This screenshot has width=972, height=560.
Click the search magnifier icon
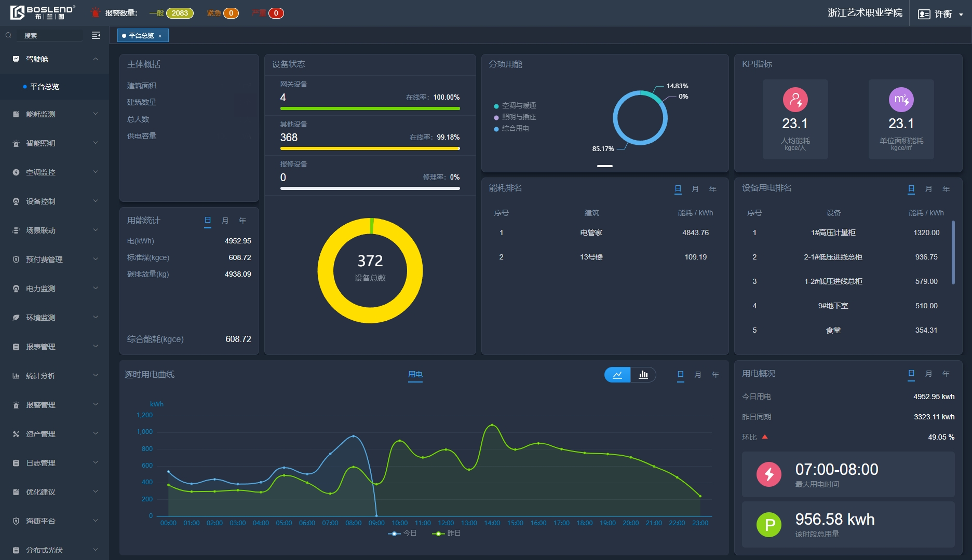point(8,35)
